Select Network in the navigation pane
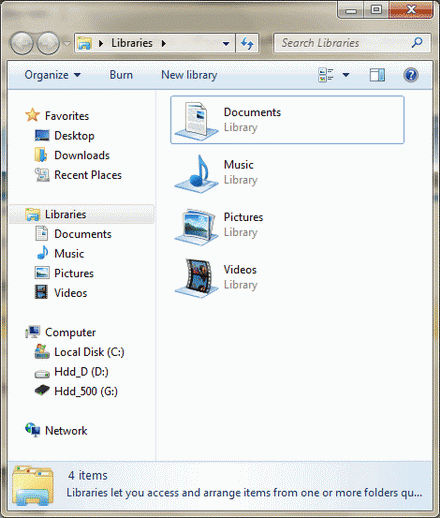The image size is (440, 518). click(56, 430)
